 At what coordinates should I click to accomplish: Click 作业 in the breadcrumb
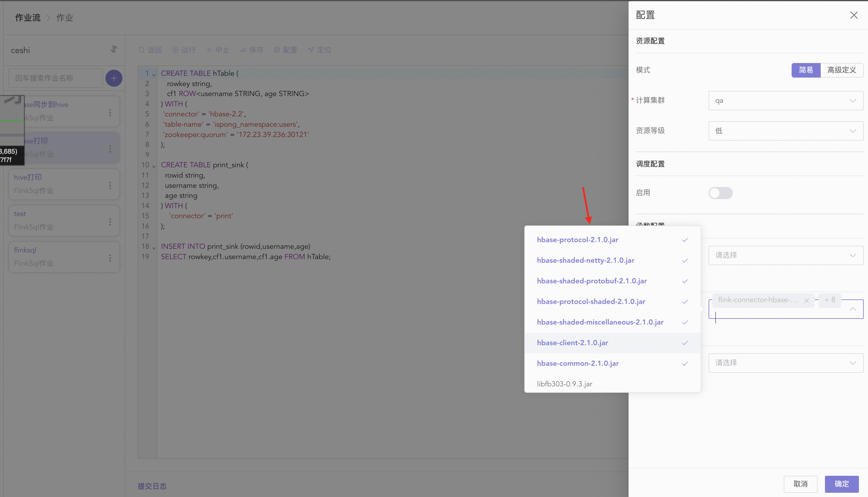coord(65,18)
